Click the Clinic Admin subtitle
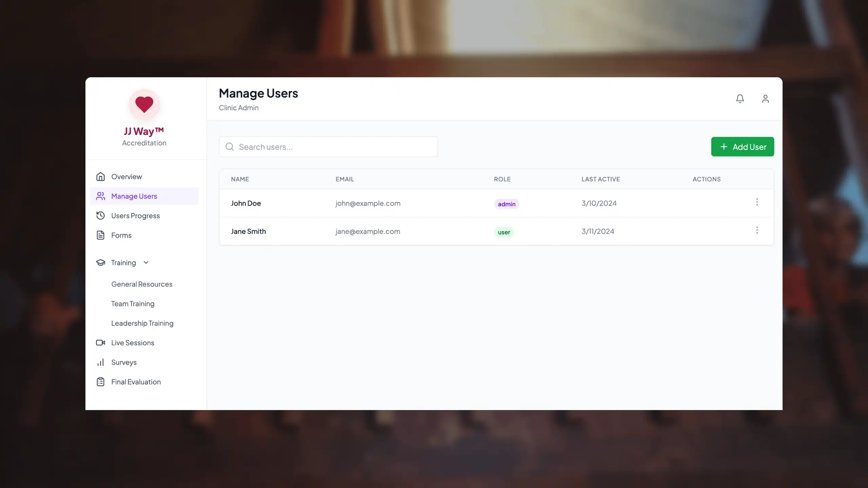 click(239, 108)
